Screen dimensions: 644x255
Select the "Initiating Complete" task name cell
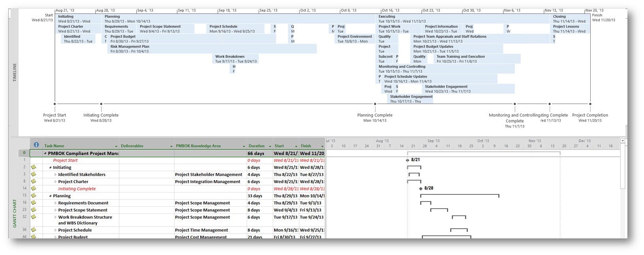click(81, 189)
